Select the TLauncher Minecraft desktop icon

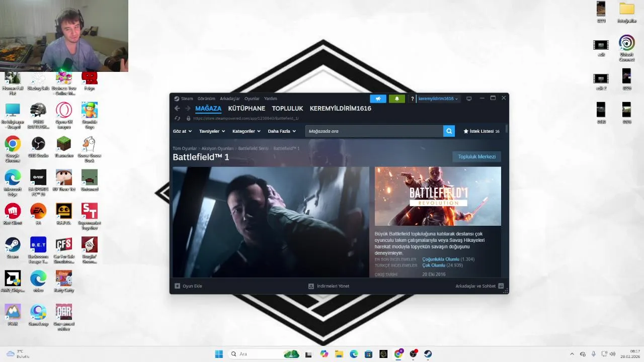64,147
